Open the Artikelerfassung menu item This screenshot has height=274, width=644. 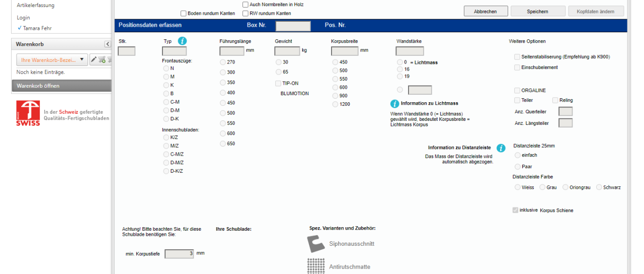(36, 5)
